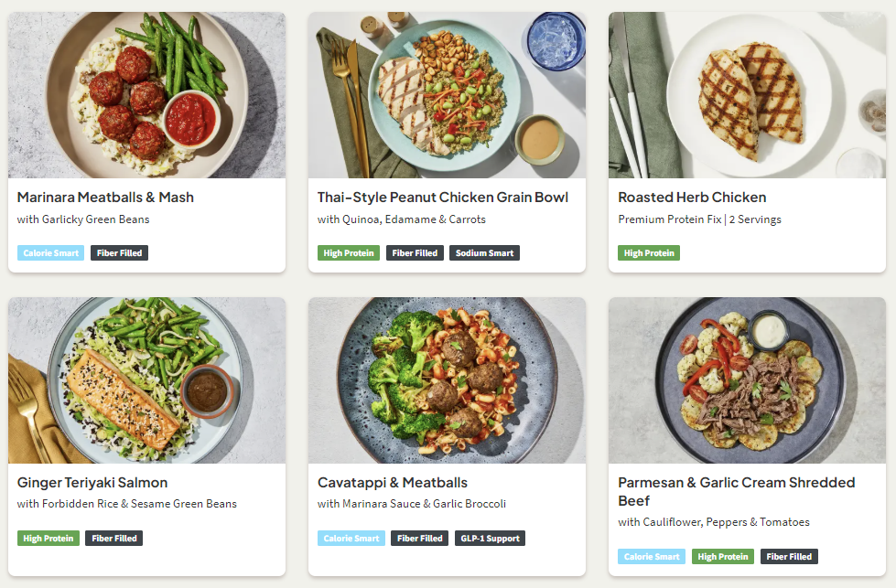Open the Cavatappi & Meatballs title
The image size is (896, 588).
393,482
